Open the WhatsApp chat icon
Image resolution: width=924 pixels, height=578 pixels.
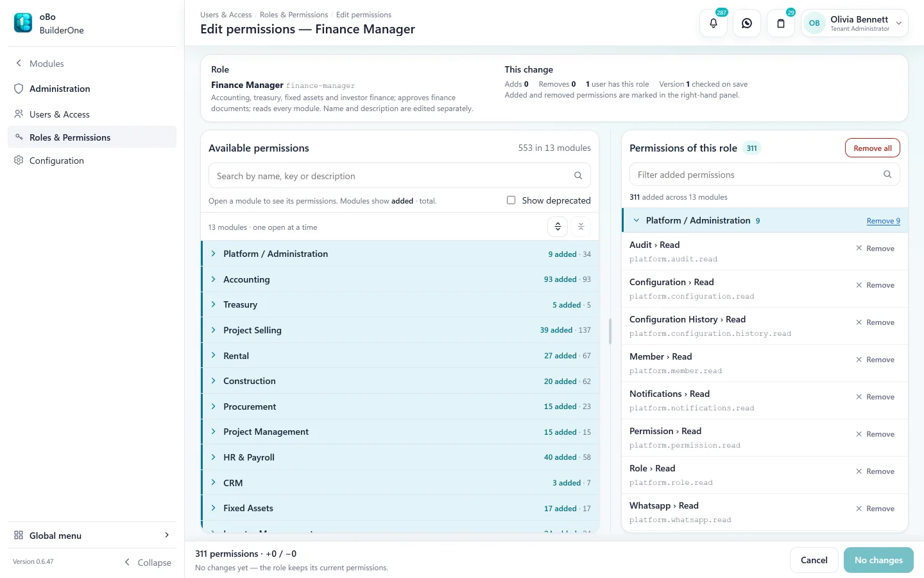click(x=747, y=23)
